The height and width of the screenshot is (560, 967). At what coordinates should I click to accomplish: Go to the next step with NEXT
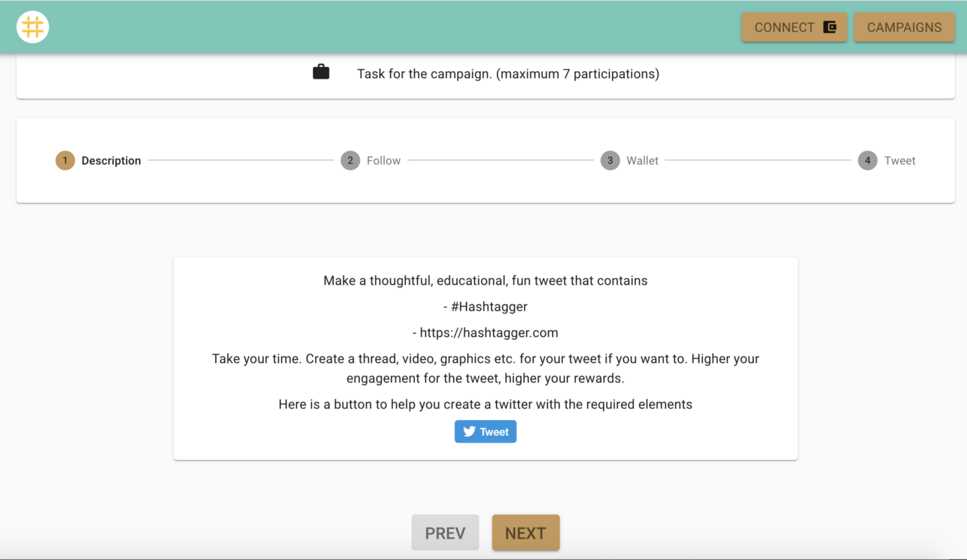click(526, 533)
